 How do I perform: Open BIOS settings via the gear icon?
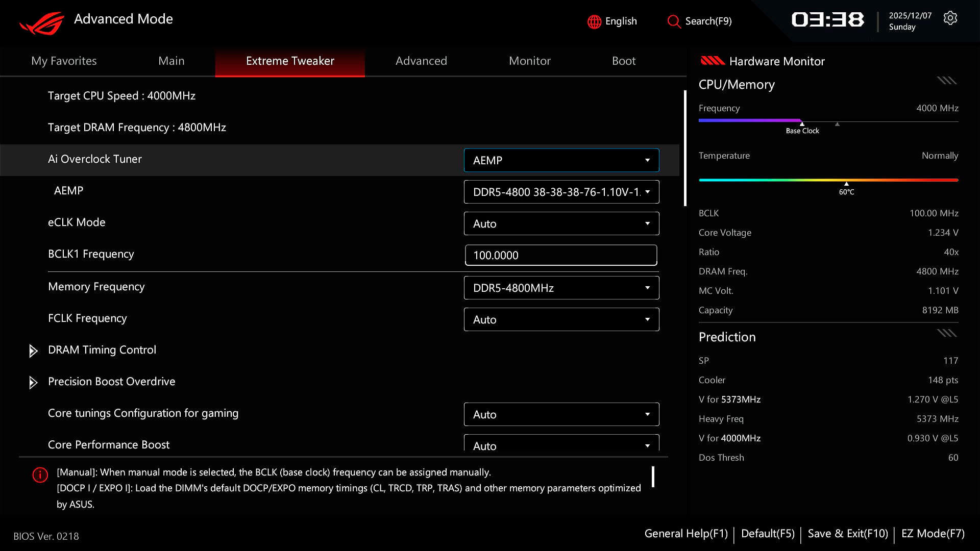click(950, 18)
